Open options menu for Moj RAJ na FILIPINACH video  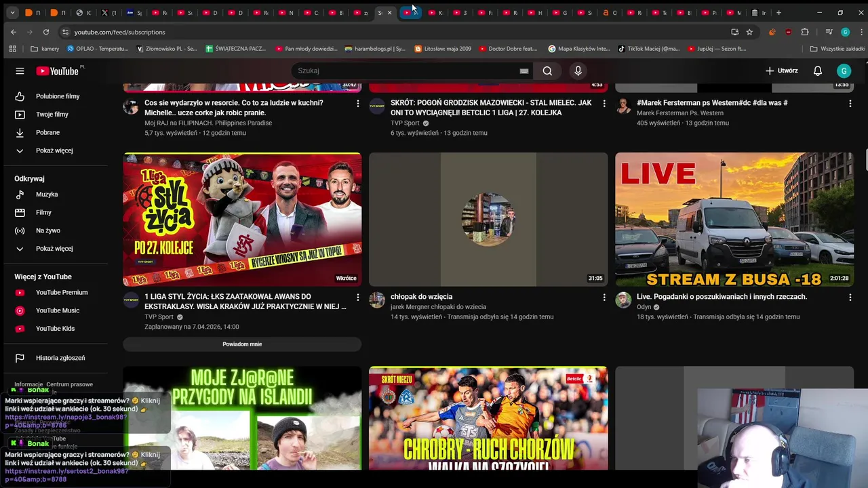[x=358, y=104]
